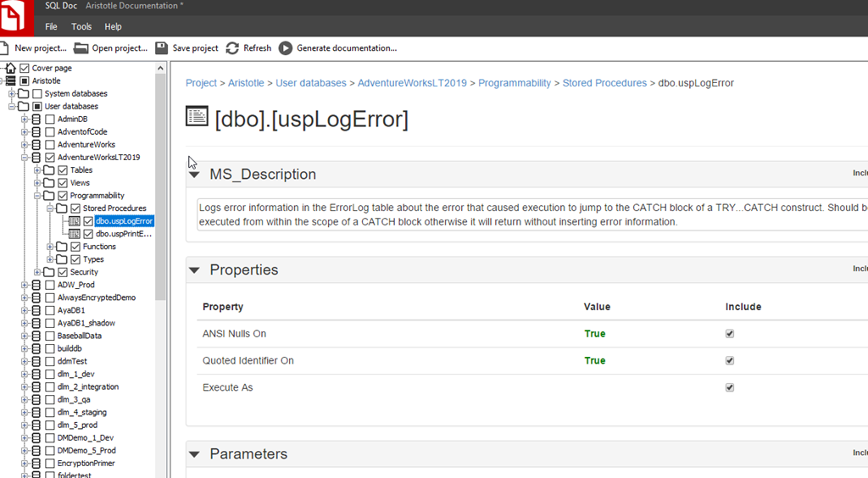This screenshot has width=868, height=478.
Task: Click the AdminDB database icon
Action: click(x=36, y=119)
